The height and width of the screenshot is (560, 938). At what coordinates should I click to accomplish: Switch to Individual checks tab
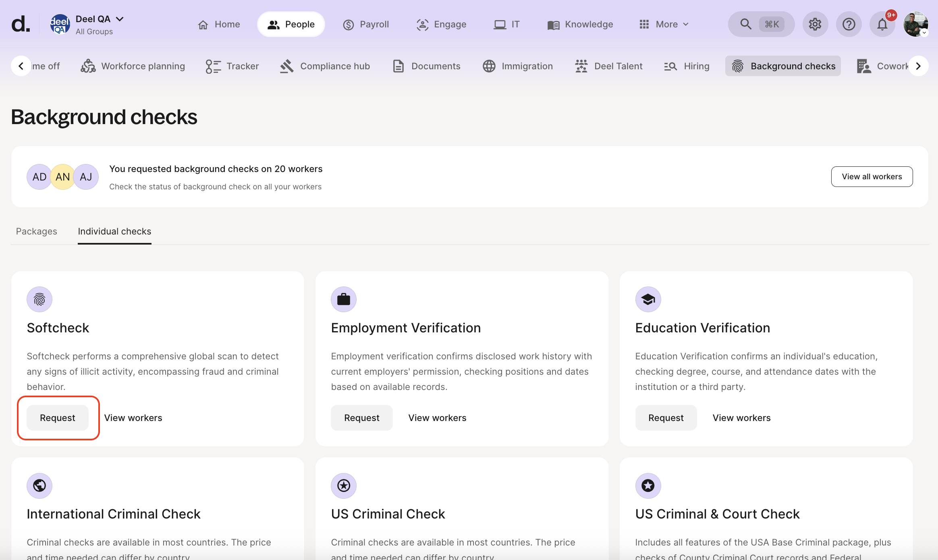114,231
